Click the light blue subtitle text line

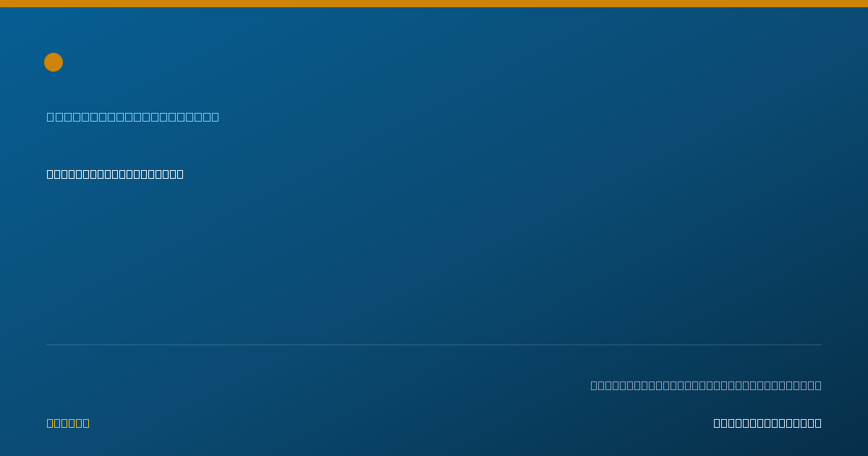(133, 117)
